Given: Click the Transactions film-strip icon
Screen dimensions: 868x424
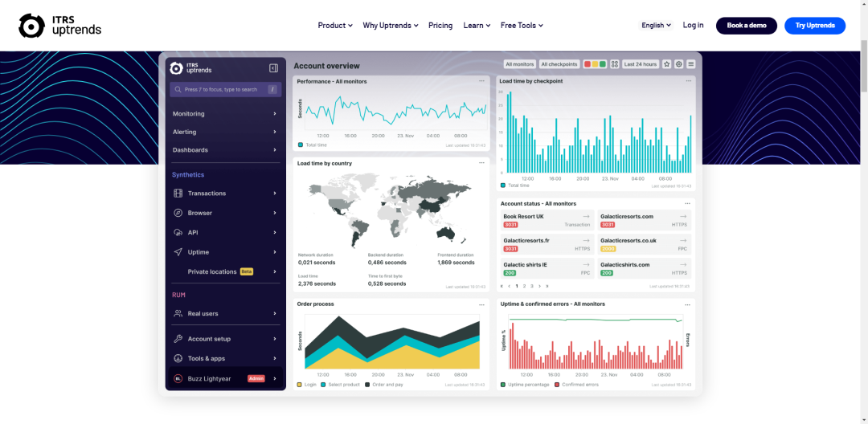Looking at the screenshot, I should [178, 194].
